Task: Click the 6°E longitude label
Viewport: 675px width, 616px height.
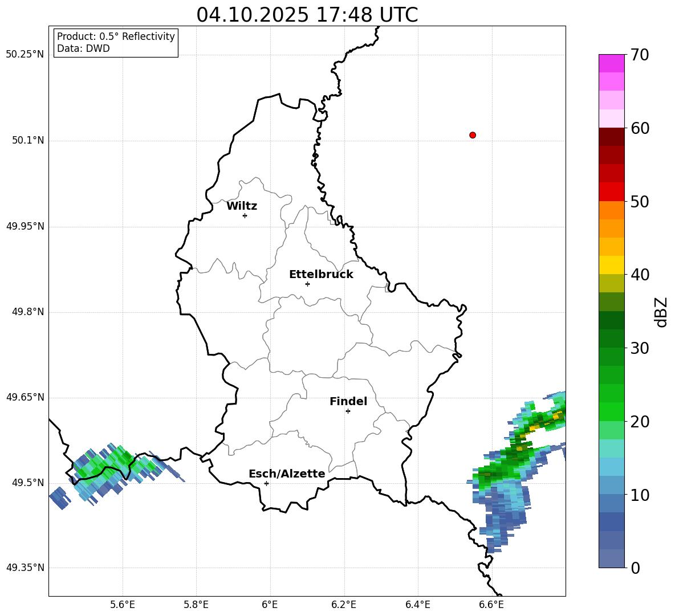Action: tap(270, 605)
